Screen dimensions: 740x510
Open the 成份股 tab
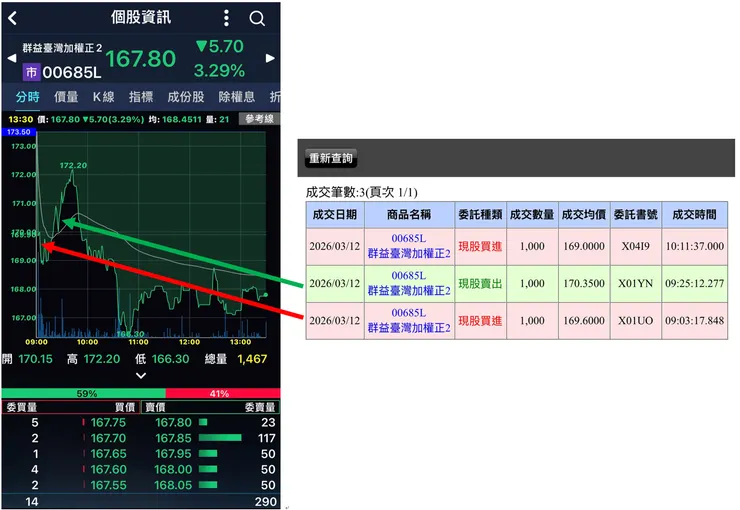pyautogui.click(x=186, y=97)
